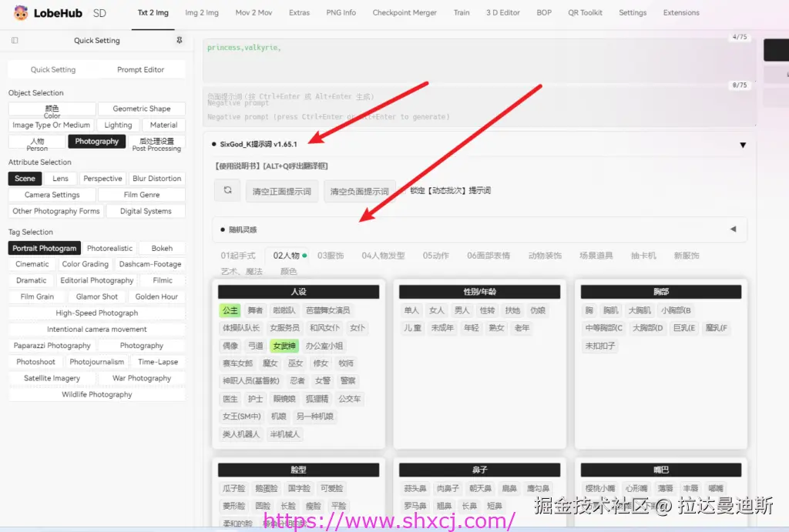
Task: Open the Extensions tab
Action: tap(681, 12)
